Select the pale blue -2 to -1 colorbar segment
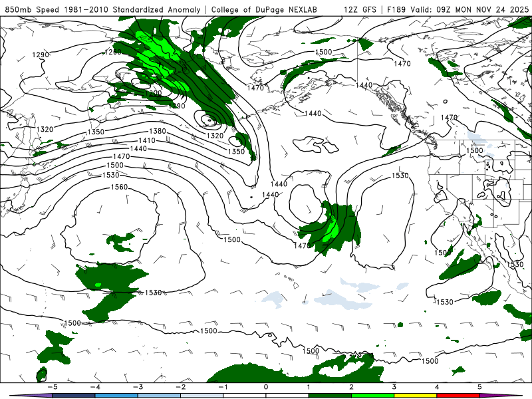Viewport: 532px width, 399px height. pos(202,396)
